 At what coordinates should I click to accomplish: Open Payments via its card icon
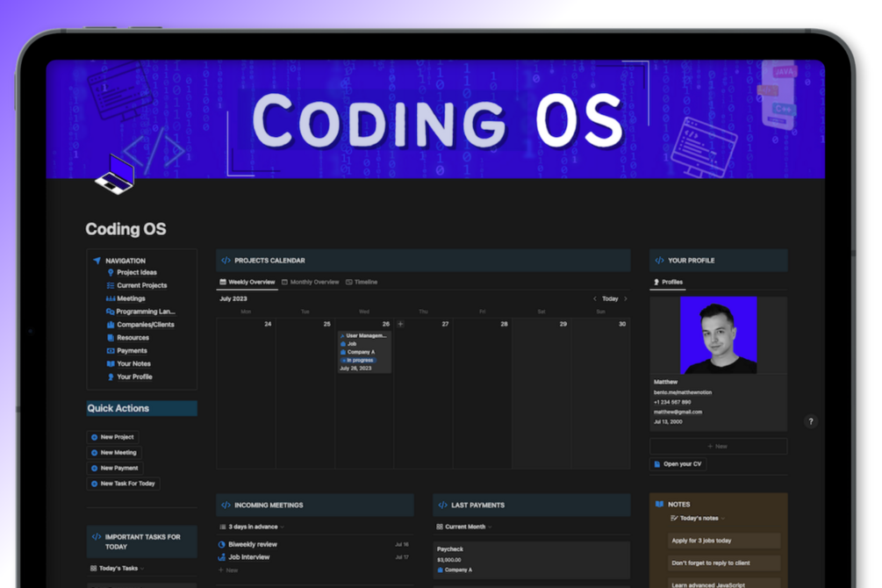(x=111, y=350)
